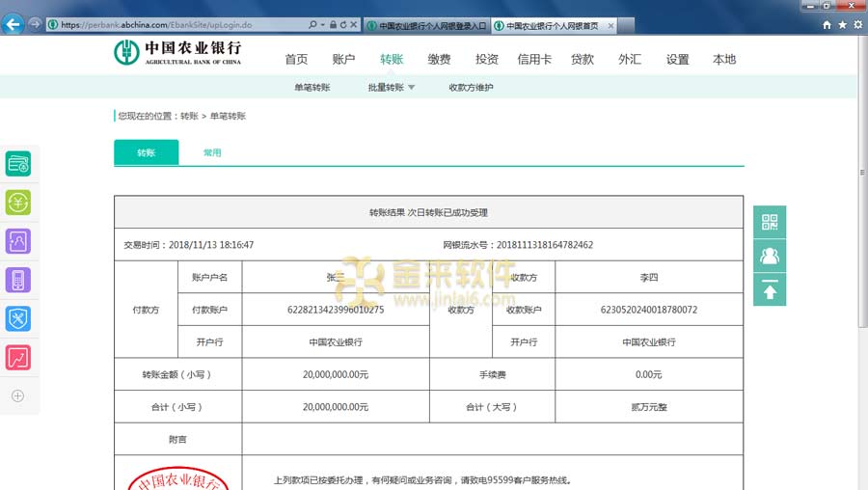Click the 转账结果 次日转账已成功受理 header
Viewport: 868px width, 490px height.
(x=428, y=212)
